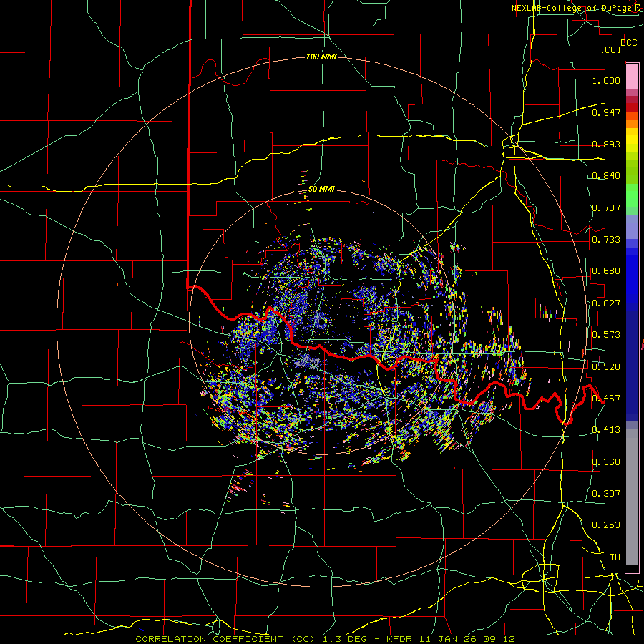Click the 0.307 scale value
This screenshot has width=644, height=644.
pos(606,493)
